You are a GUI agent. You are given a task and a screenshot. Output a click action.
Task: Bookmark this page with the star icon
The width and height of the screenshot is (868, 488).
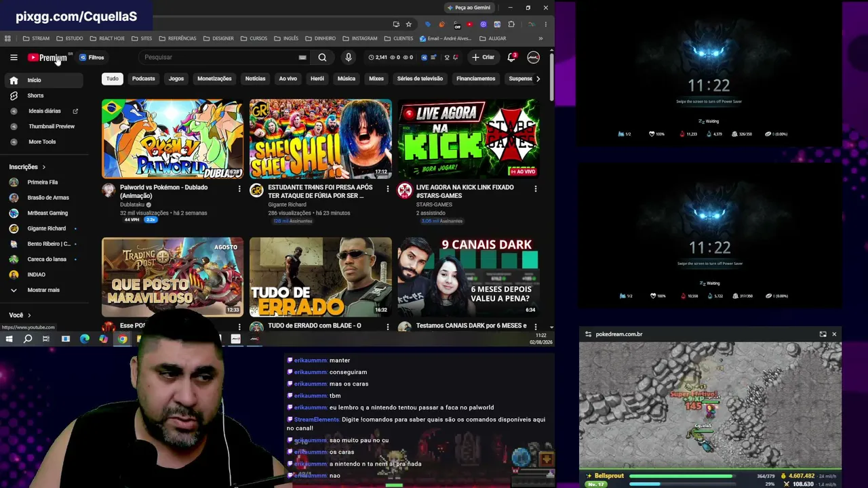coord(408,24)
